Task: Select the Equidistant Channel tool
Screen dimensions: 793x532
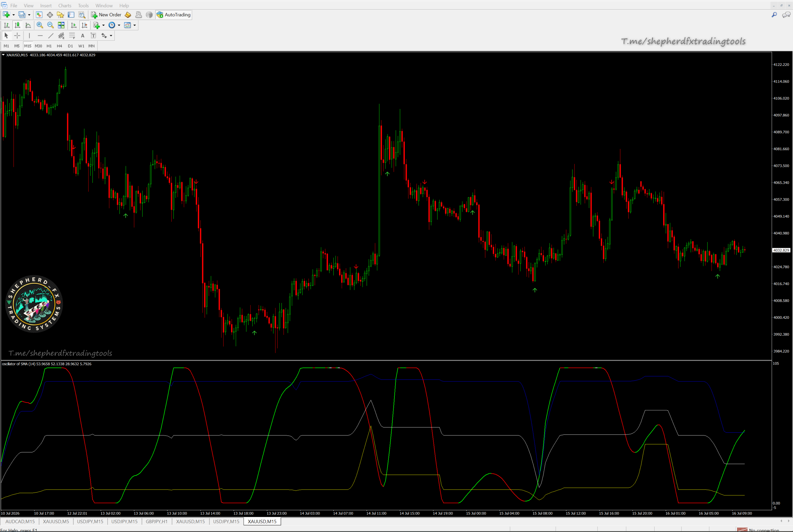Action: (x=61, y=36)
